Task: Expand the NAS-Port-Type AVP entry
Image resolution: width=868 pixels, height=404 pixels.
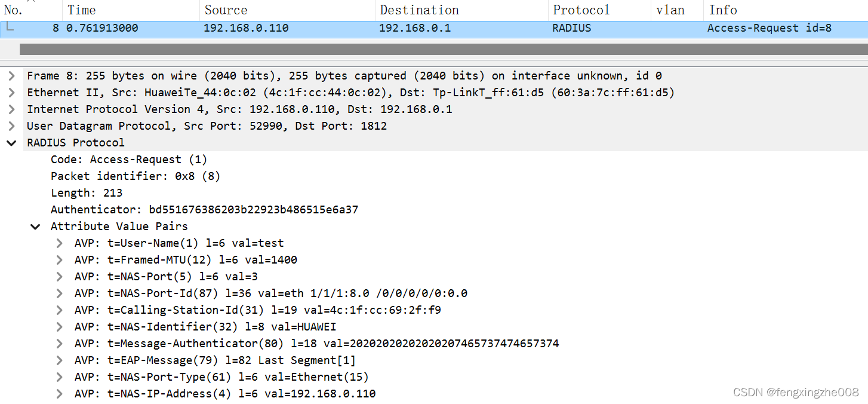Action: [x=58, y=377]
